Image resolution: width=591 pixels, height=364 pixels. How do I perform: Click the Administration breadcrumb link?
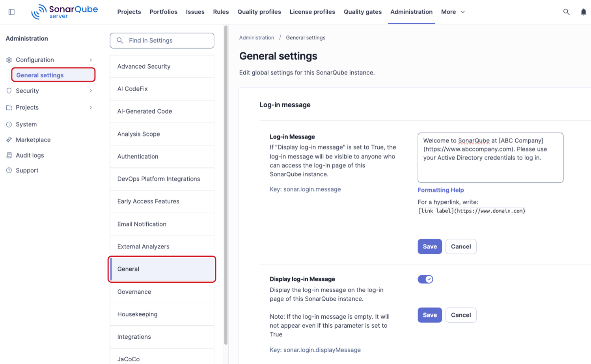[x=257, y=38]
